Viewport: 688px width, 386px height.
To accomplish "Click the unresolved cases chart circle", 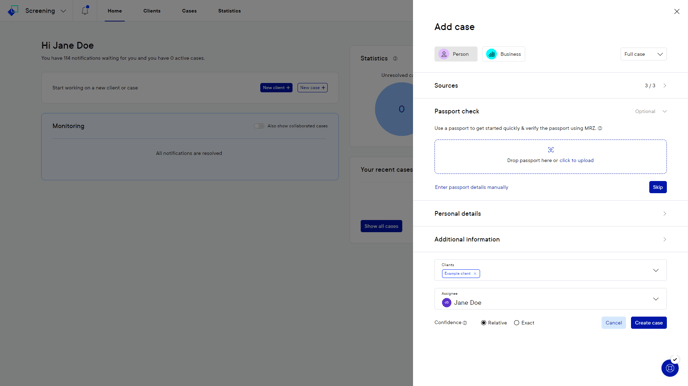I will pyautogui.click(x=394, y=109).
